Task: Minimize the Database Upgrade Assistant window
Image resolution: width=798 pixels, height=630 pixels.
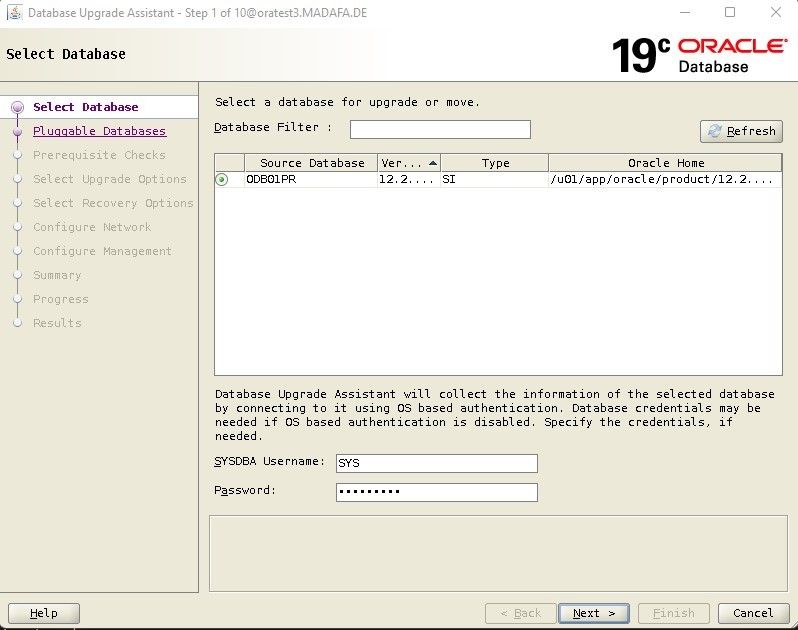Action: pos(685,12)
